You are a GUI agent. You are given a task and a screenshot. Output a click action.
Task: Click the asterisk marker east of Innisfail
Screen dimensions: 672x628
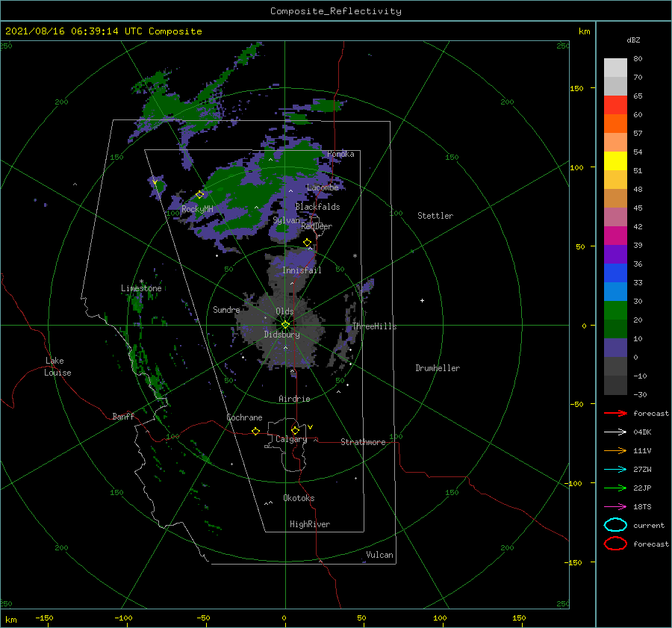(355, 256)
